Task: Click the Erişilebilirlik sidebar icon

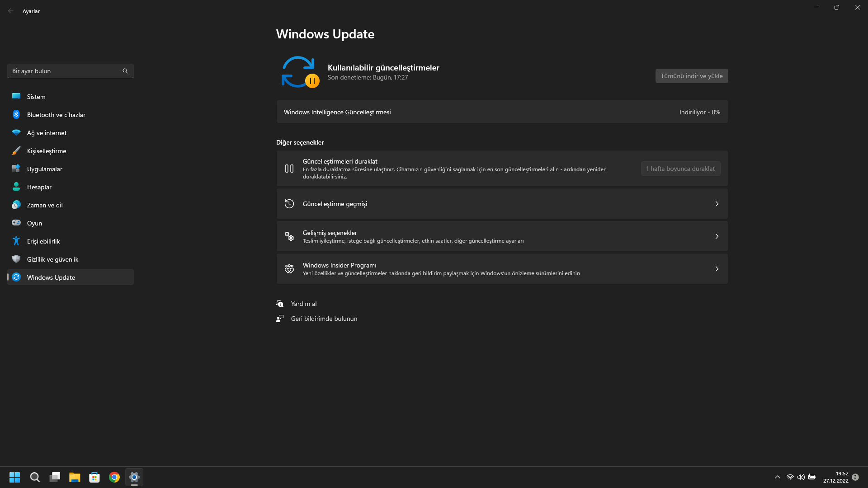Action: click(x=16, y=241)
